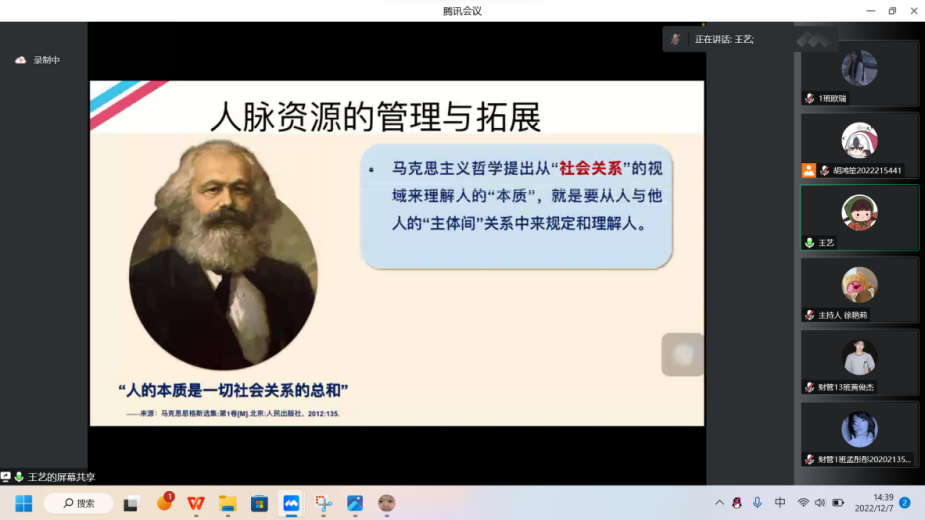925x520 pixels.
Task: Toggle the system tray microphone icon
Action: (758, 503)
